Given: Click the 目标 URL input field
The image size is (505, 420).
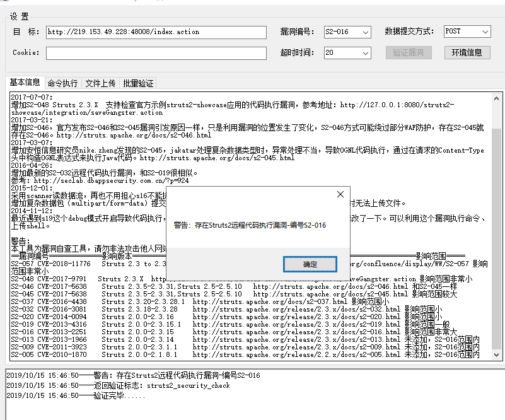Looking at the screenshot, I should (156, 32).
